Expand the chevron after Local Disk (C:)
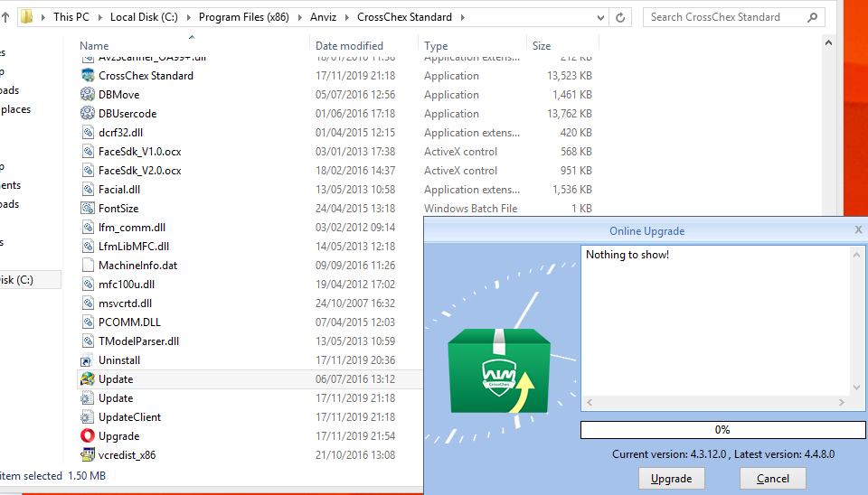The image size is (868, 495). tap(188, 17)
